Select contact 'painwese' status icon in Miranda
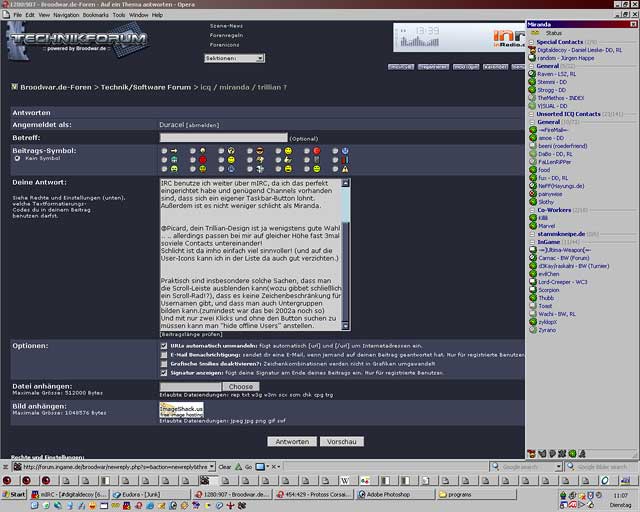The width and height of the screenshot is (640, 512). click(533, 194)
